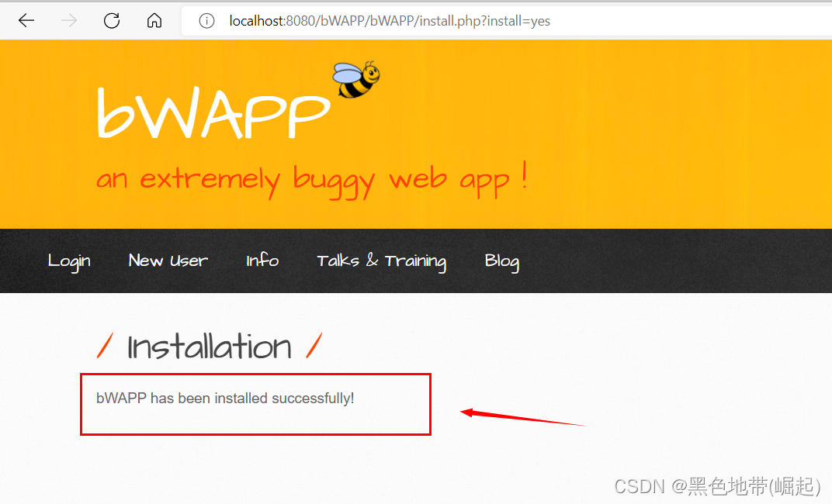Open the Info menu item
The width and height of the screenshot is (832, 504).
click(262, 261)
